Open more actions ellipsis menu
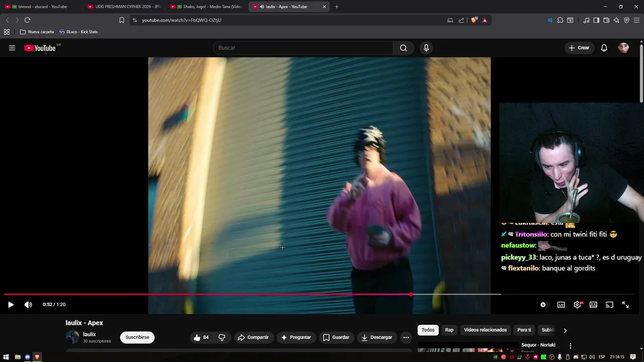The image size is (644, 362). coord(406,337)
